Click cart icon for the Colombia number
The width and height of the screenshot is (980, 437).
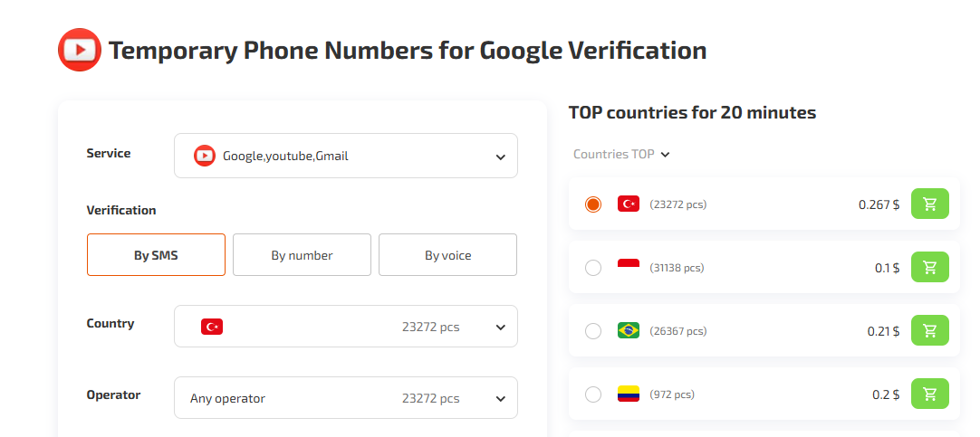[929, 394]
